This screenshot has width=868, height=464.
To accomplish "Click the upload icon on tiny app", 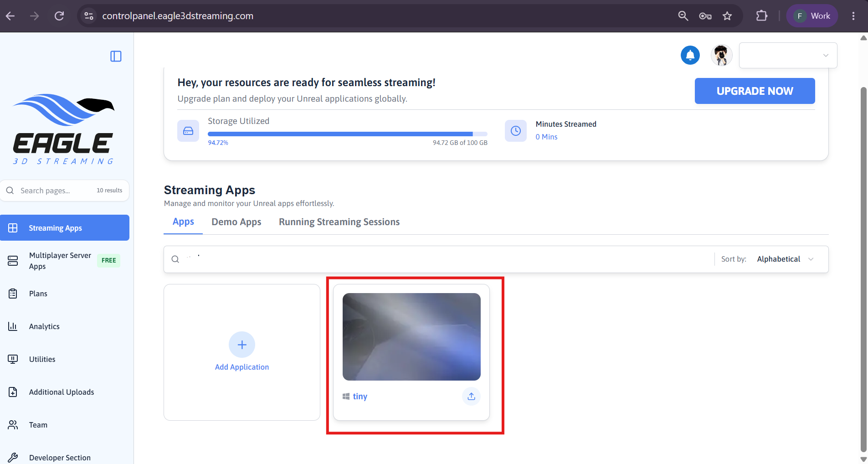I will point(471,397).
